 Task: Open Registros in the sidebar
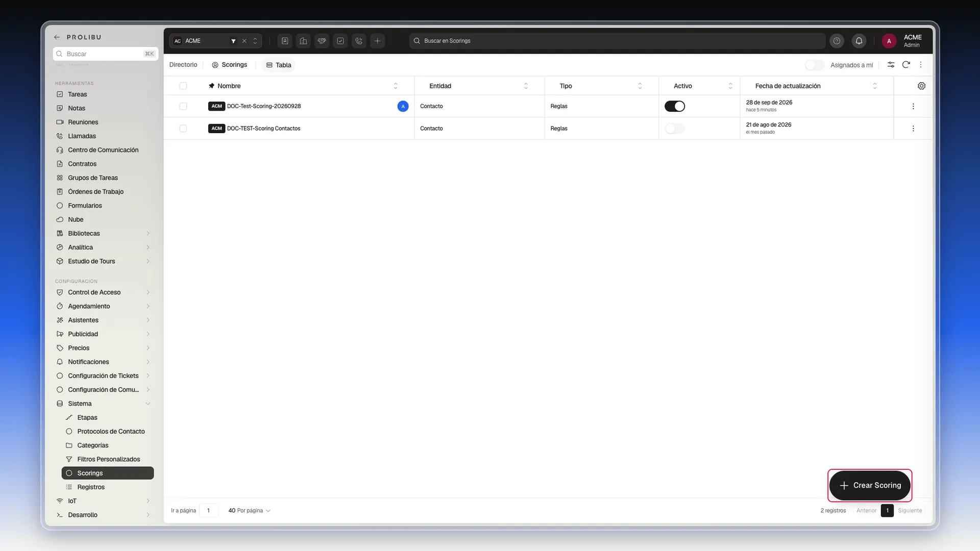(108, 487)
